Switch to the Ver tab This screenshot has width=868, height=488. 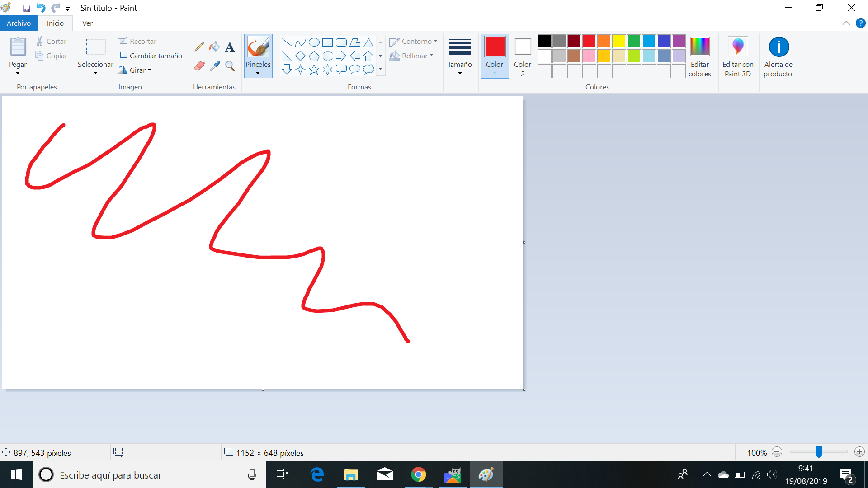[87, 23]
